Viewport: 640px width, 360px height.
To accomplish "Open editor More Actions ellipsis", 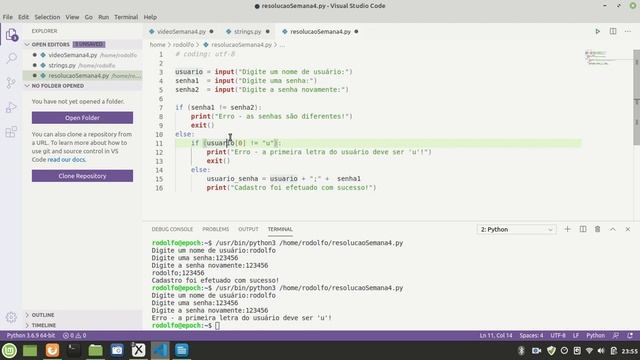I will [x=628, y=31].
